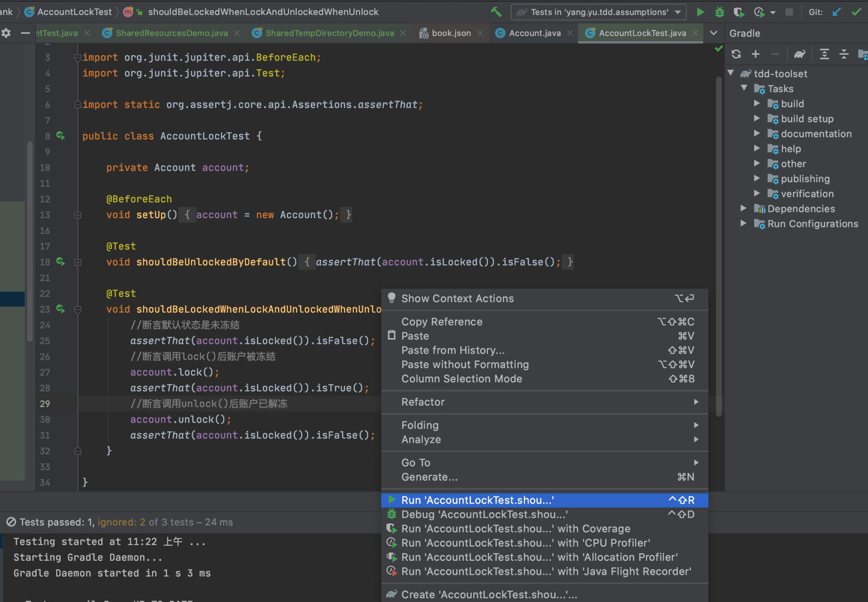The height and width of the screenshot is (602, 868).
Task: Choose Copy Reference from context menu
Action: 441,322
